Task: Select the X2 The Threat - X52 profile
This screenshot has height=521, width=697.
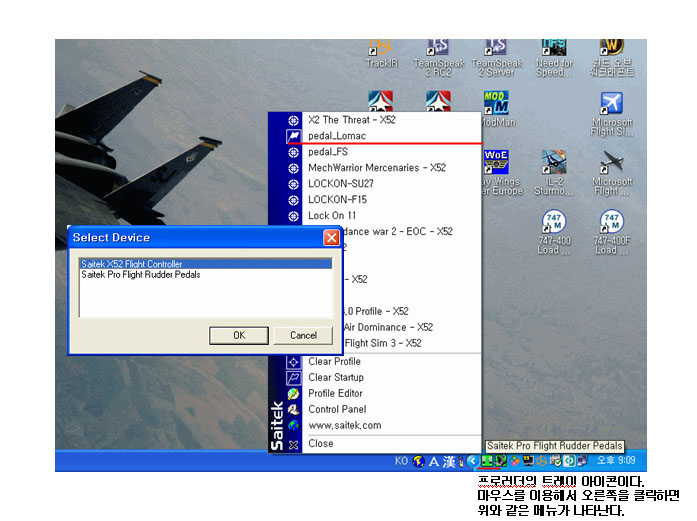Action: (392, 120)
